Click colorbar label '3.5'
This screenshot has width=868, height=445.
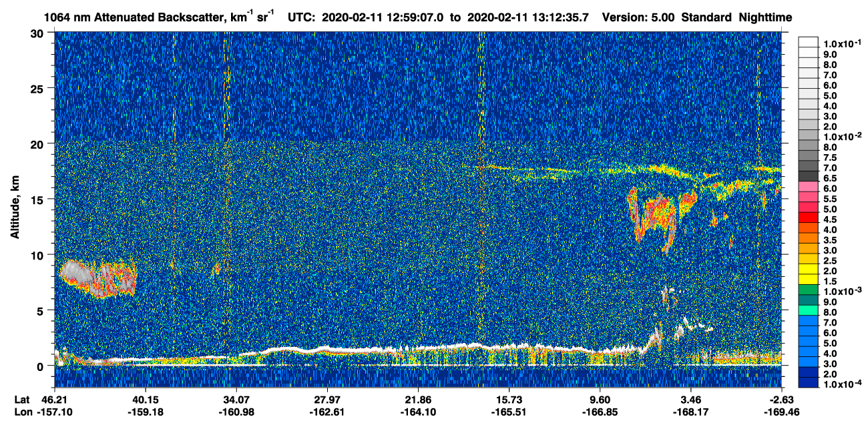pyautogui.click(x=830, y=241)
